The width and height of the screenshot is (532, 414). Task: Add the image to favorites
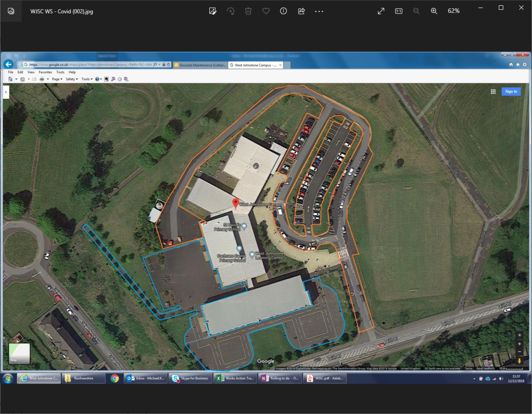click(x=266, y=10)
